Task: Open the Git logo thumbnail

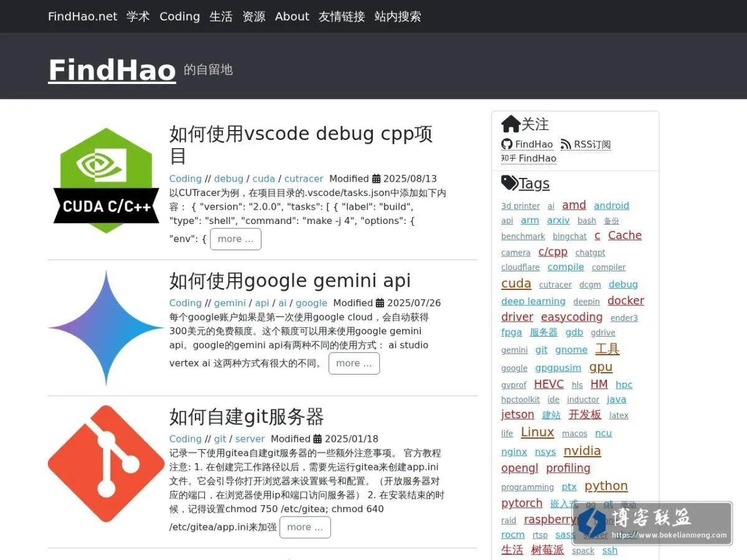Action: click(106, 464)
